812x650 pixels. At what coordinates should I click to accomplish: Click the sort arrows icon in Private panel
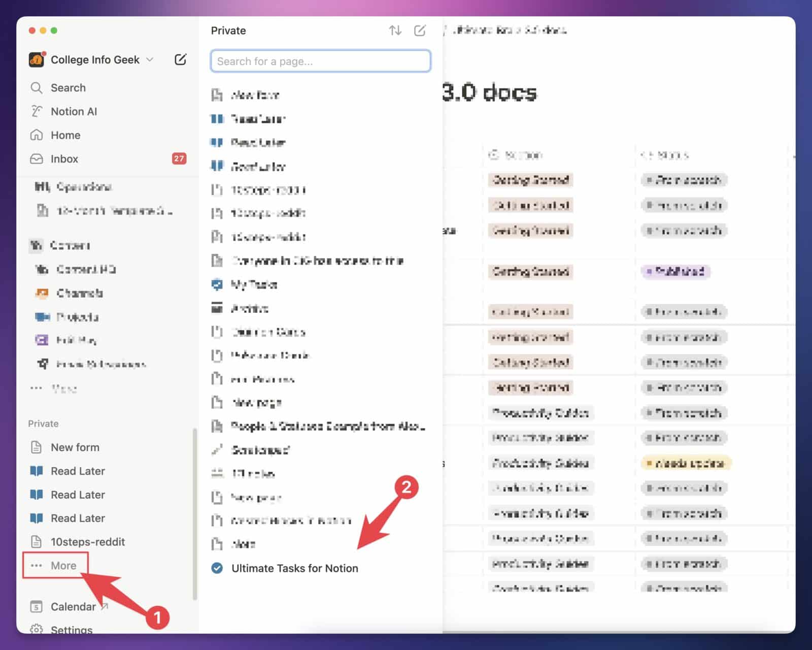[395, 30]
